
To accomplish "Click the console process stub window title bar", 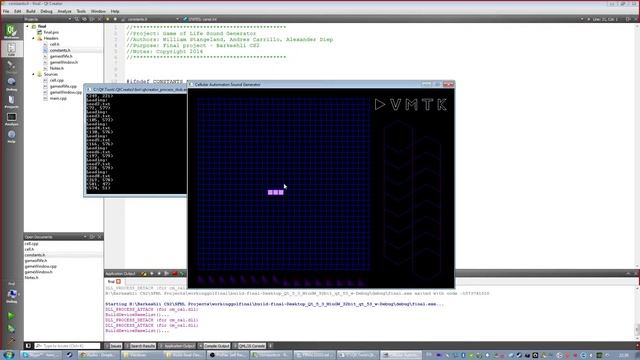I will tap(136, 89).
